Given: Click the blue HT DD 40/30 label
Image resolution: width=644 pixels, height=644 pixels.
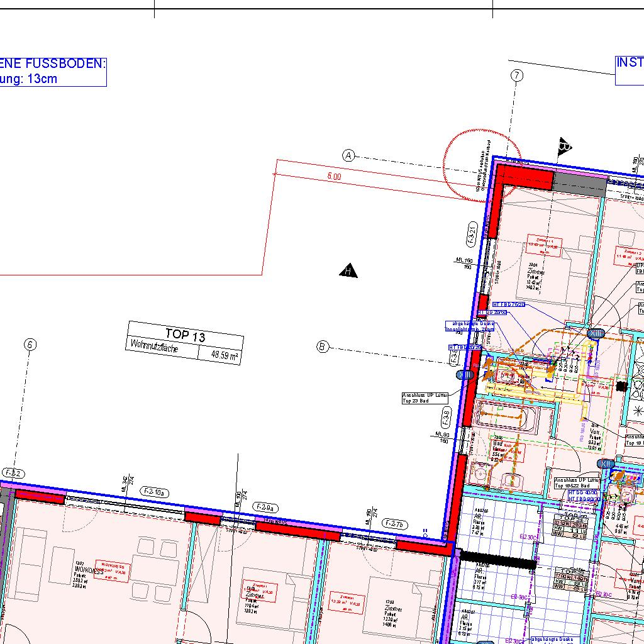Looking at the screenshot, I should coord(583,492).
